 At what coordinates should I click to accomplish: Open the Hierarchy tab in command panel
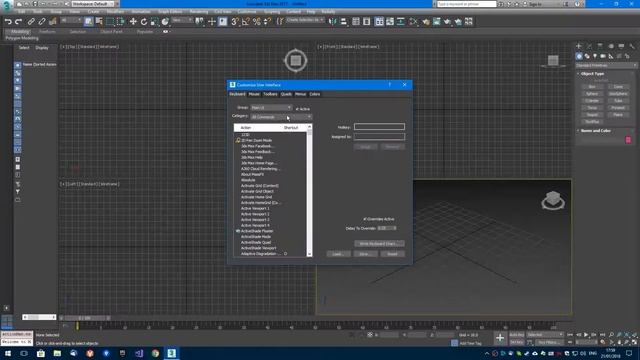(600, 46)
